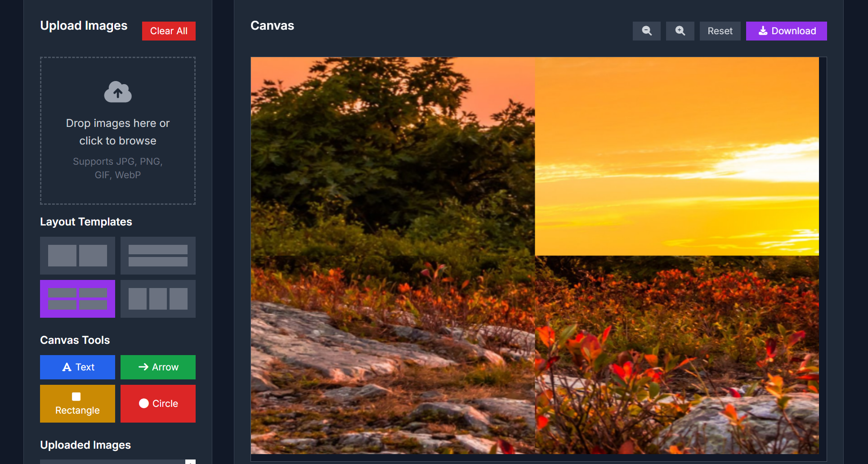The height and width of the screenshot is (464, 868).
Task: Choose the Circle shape tool
Action: tap(158, 404)
